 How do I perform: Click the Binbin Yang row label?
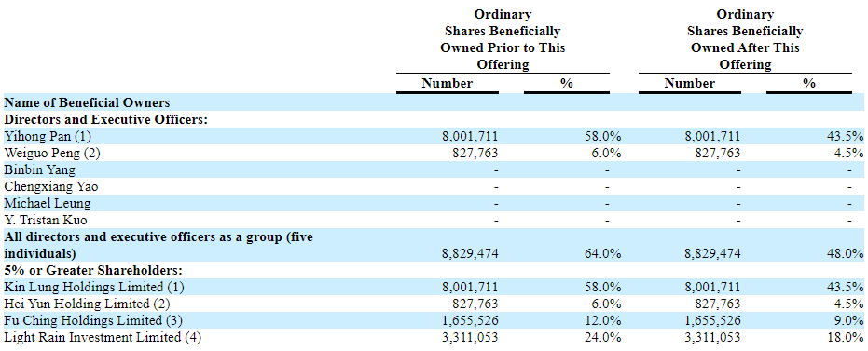coord(39,169)
